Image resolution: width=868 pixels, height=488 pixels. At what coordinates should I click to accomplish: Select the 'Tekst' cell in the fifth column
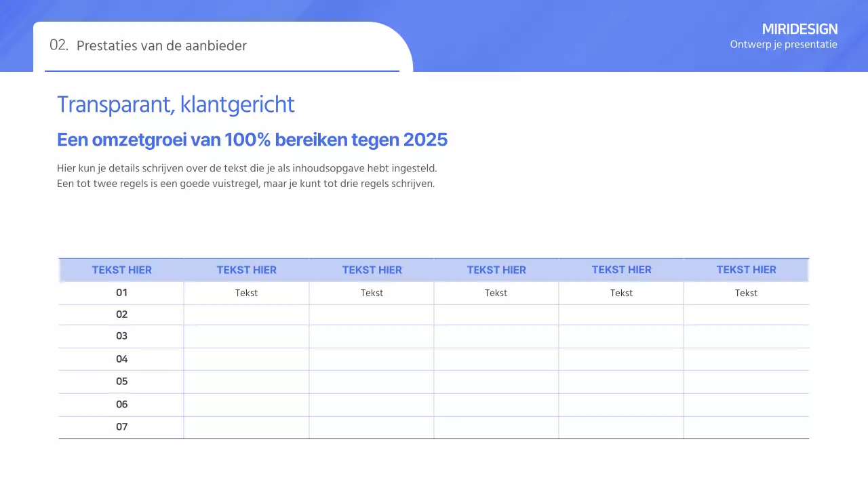click(621, 293)
